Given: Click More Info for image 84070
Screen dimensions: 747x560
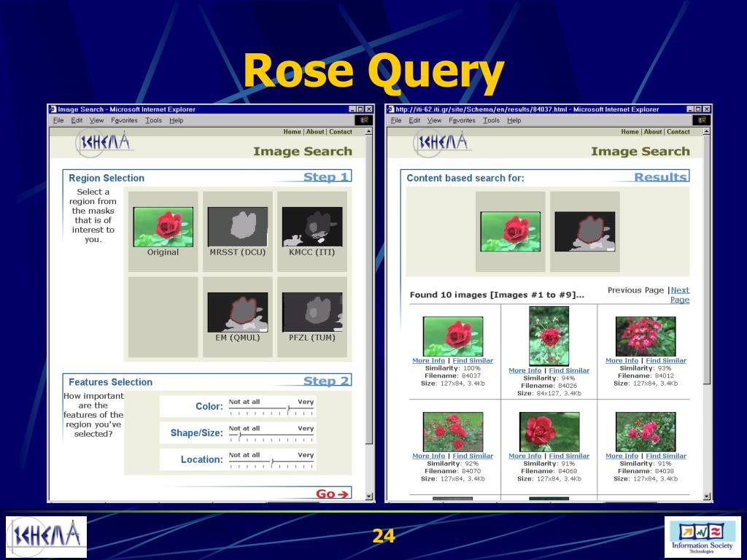Looking at the screenshot, I should point(428,456).
